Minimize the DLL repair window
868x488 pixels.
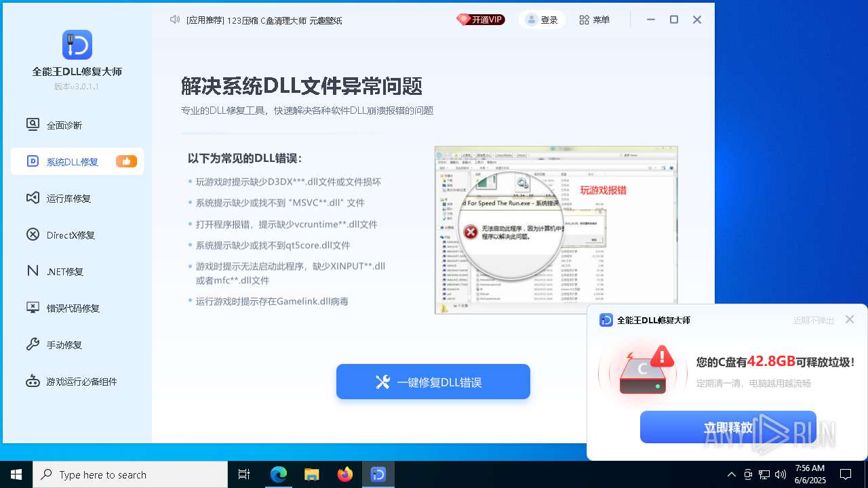pos(651,20)
